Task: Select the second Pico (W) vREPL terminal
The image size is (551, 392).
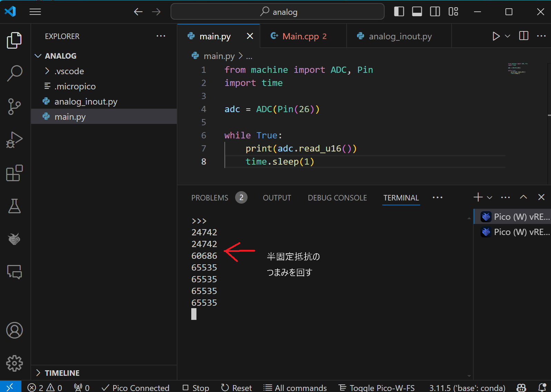Action: coord(512,232)
